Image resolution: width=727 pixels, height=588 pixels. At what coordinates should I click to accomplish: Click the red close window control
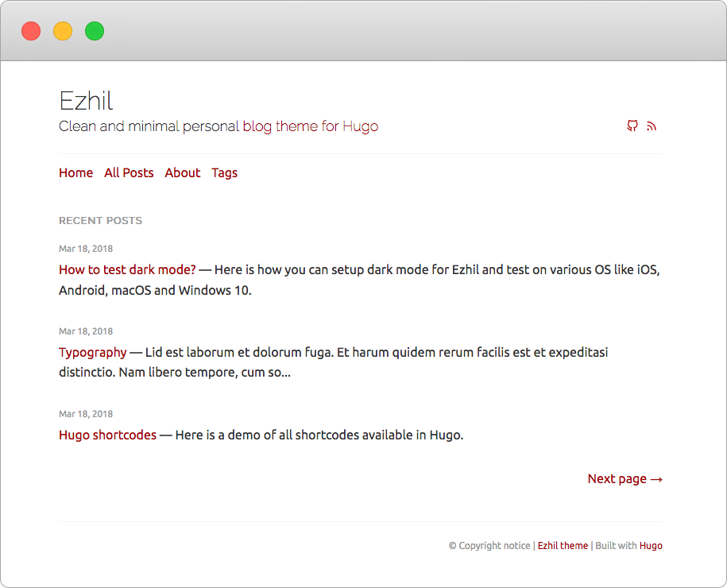[x=30, y=30]
